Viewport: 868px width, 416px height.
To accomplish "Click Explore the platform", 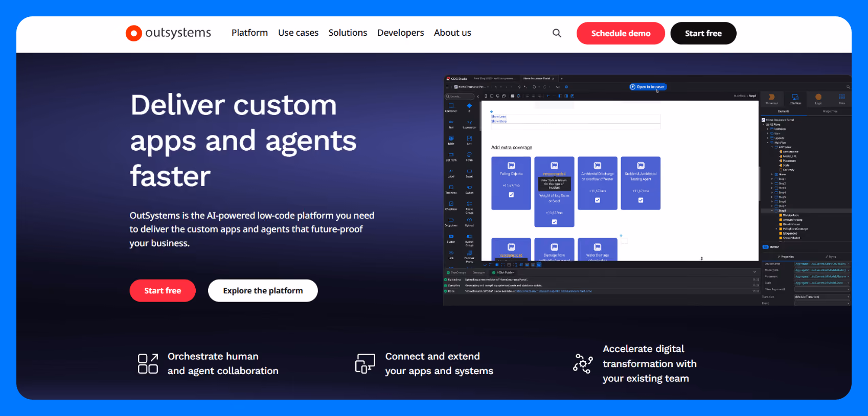I will tap(263, 291).
